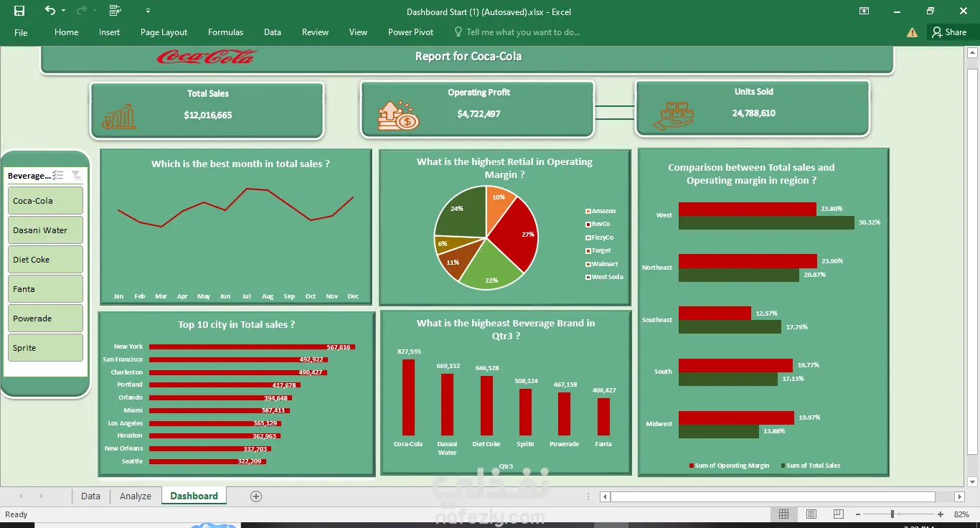
Task: Click the form icon in Quick Access Toolbar
Action: (115, 11)
